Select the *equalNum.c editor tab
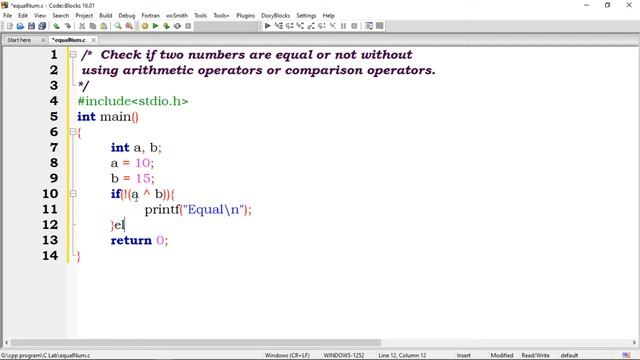This screenshot has width=640, height=360. (x=69, y=40)
